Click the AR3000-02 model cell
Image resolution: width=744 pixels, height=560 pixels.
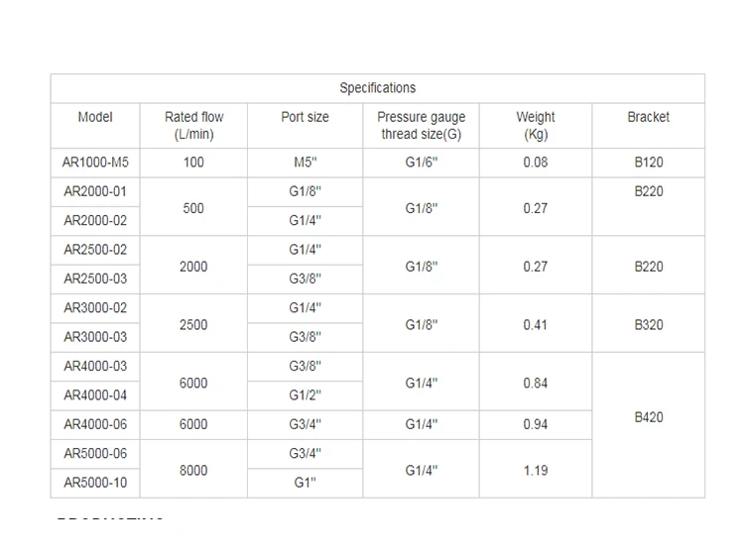95,307
